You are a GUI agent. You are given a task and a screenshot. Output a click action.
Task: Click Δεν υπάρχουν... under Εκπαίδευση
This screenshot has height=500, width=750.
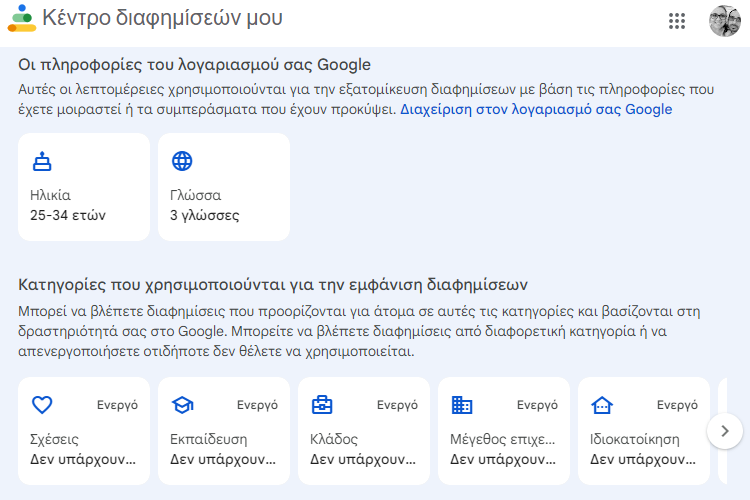(223, 460)
